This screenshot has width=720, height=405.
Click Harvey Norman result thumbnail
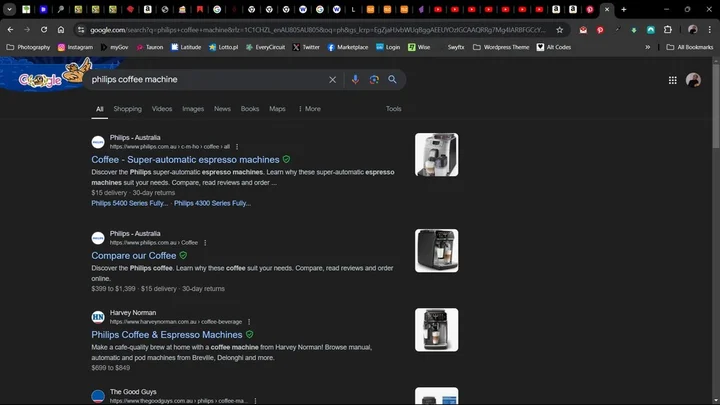point(436,330)
